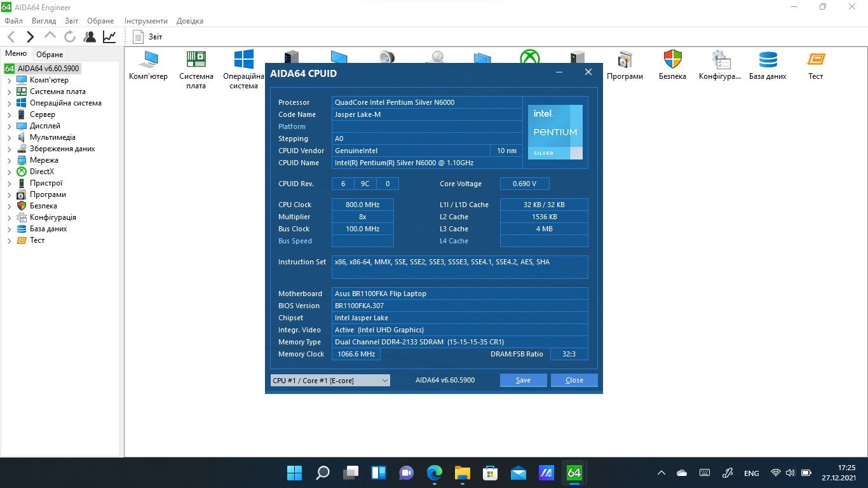The image size is (868, 488).
Task: Open Довідка menu
Action: [x=190, y=21]
